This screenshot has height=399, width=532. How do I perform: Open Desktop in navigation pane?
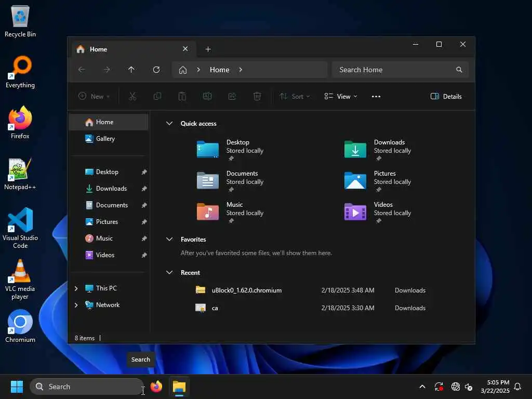click(109, 172)
